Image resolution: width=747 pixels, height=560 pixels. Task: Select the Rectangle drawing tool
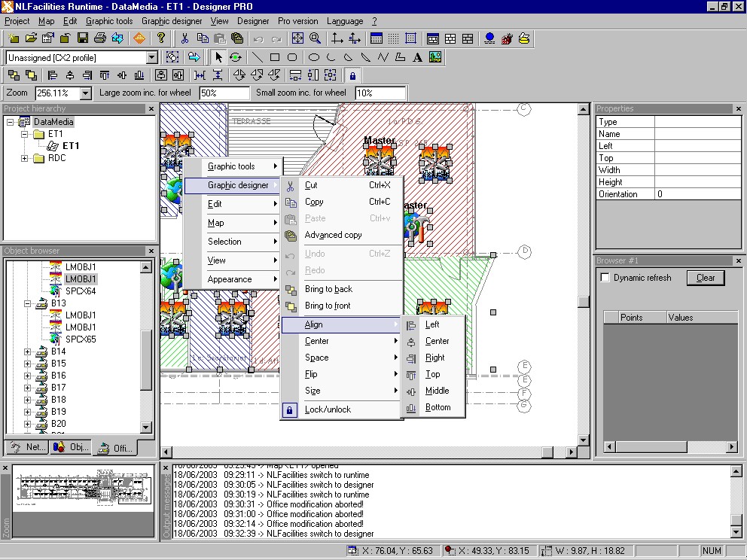click(x=275, y=57)
